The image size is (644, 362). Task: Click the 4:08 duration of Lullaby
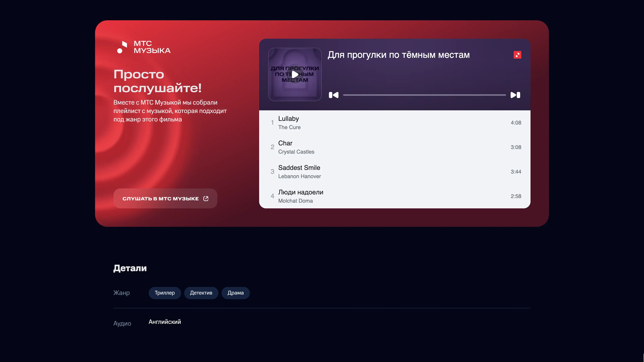click(x=516, y=123)
